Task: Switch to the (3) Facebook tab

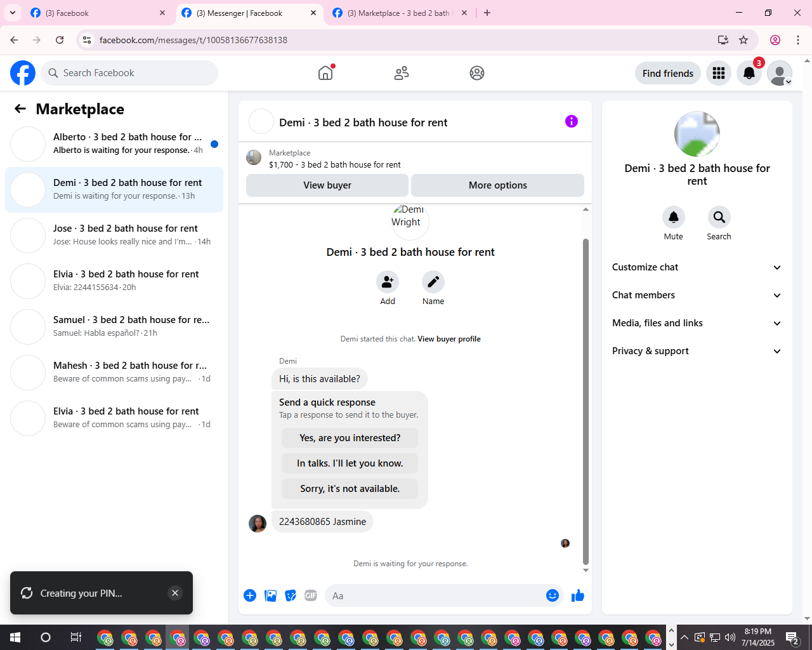Action: click(98, 13)
